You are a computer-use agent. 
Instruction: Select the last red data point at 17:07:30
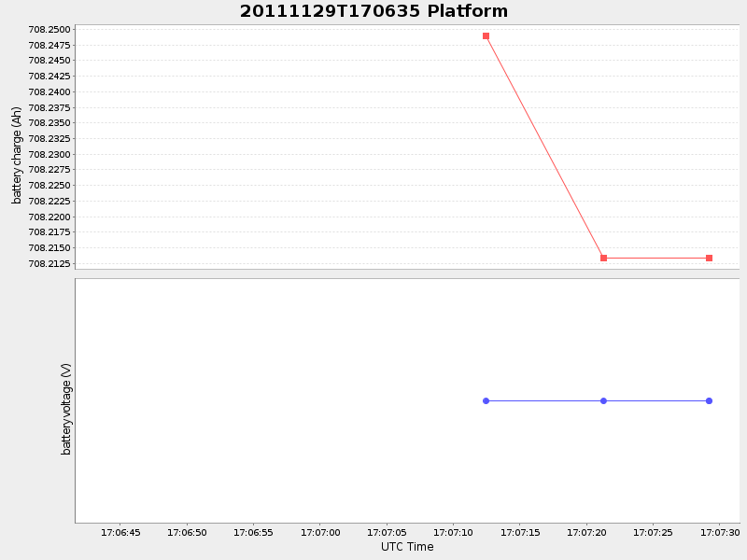tap(708, 257)
